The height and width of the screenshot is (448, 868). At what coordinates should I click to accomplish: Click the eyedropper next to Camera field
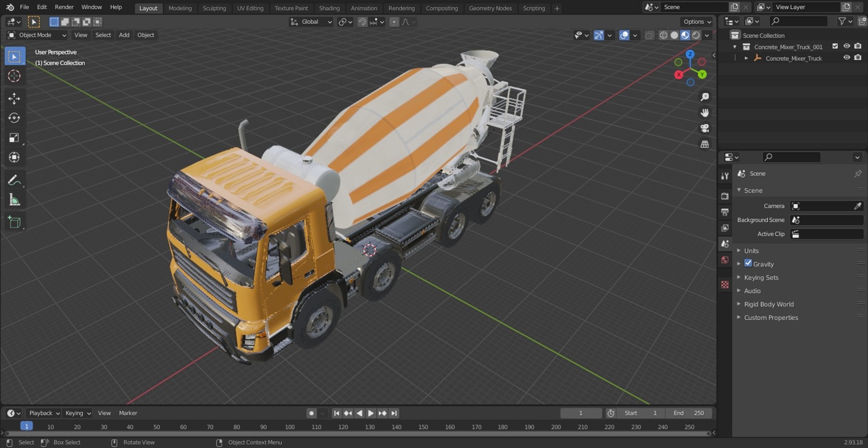[x=857, y=206]
